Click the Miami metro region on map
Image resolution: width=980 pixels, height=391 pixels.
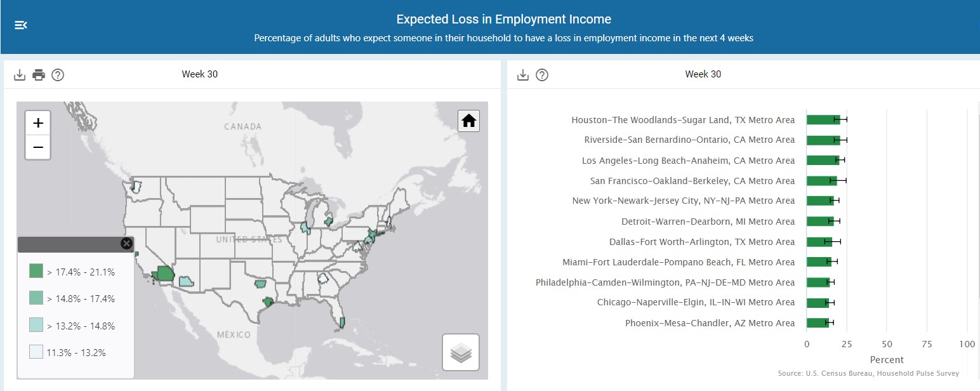(342, 322)
